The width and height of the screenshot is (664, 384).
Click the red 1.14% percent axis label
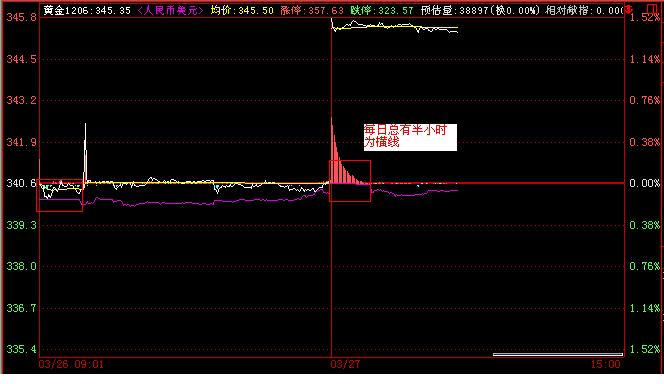point(645,59)
